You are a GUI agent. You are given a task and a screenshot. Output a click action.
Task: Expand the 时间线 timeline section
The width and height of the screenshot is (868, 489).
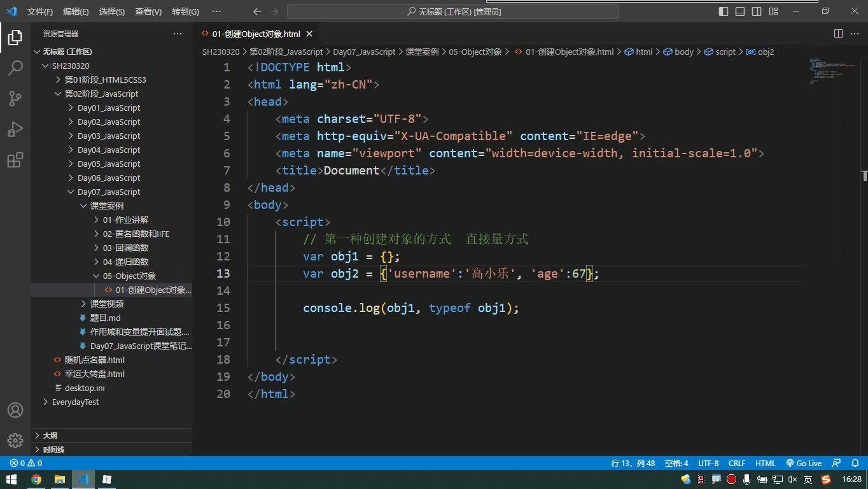[111, 450]
